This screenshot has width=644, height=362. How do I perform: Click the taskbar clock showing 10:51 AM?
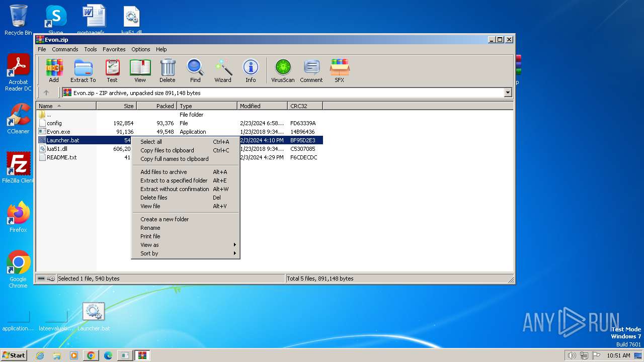click(618, 355)
